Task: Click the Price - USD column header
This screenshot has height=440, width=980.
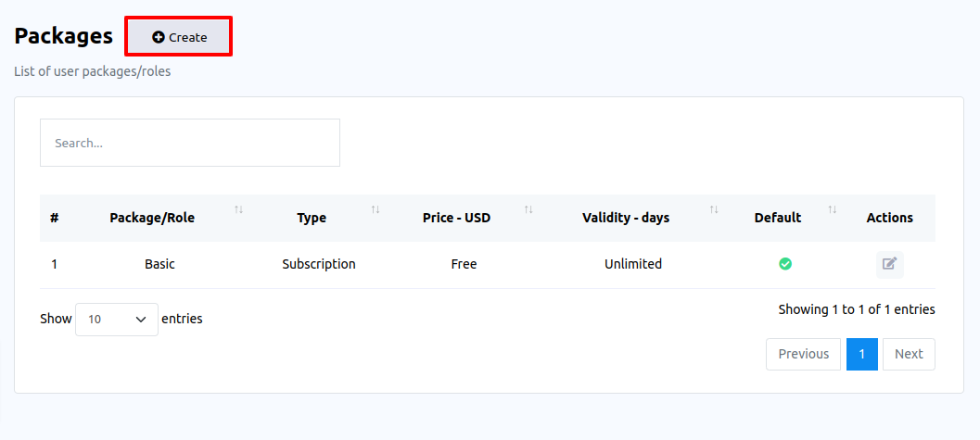Action: 456,218
